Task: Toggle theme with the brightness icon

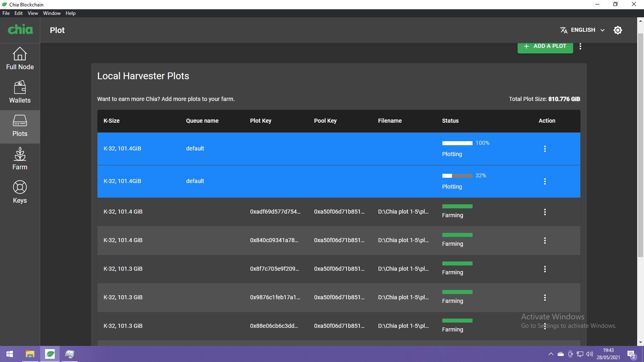Action: pos(618,30)
